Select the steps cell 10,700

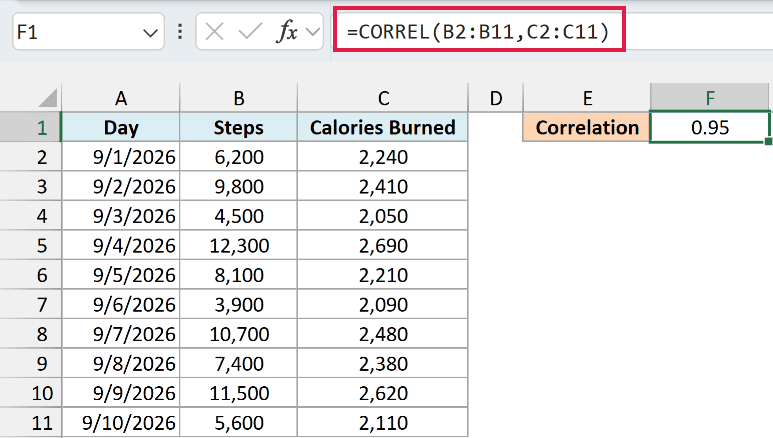click(x=239, y=334)
